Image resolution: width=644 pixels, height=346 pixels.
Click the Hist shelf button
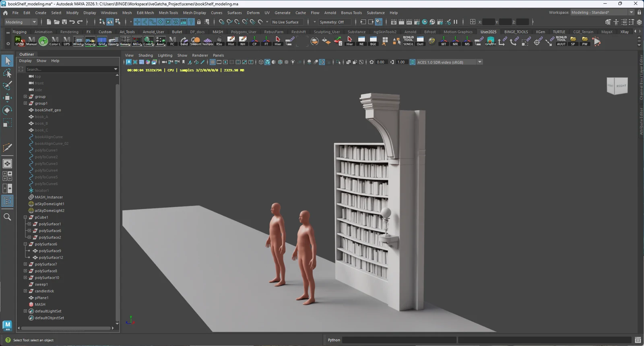pos(231,41)
